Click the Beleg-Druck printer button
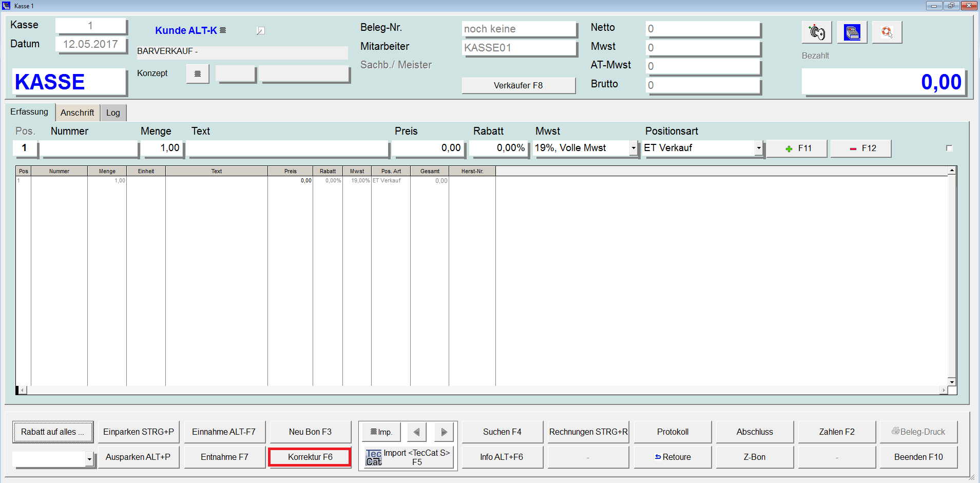The image size is (980, 483). click(x=918, y=432)
